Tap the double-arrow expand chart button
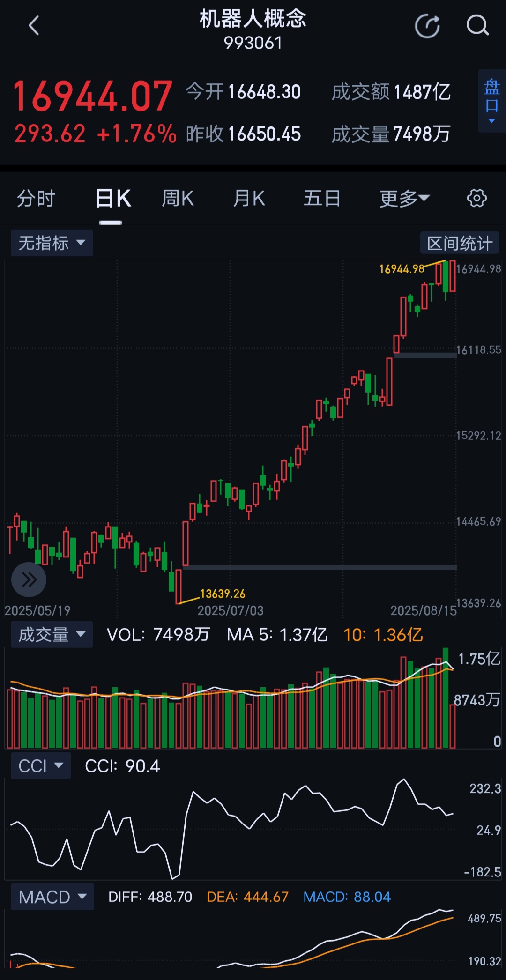The height and width of the screenshot is (980, 506). click(29, 579)
